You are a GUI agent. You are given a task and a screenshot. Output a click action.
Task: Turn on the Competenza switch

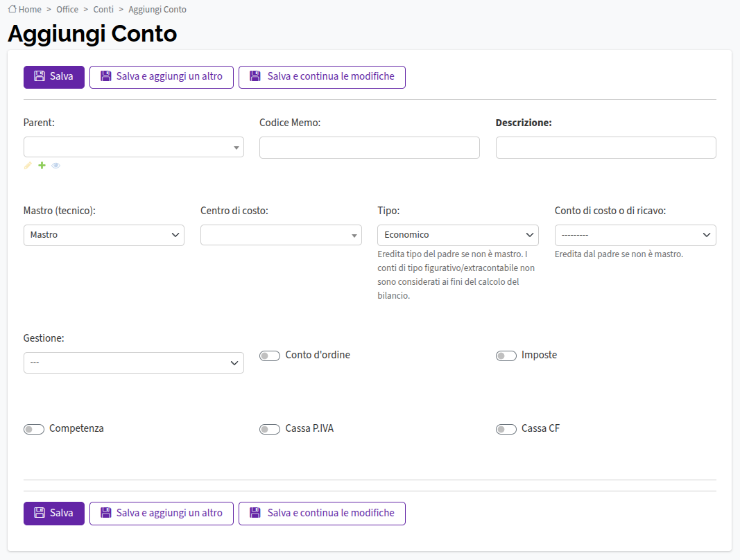point(34,429)
